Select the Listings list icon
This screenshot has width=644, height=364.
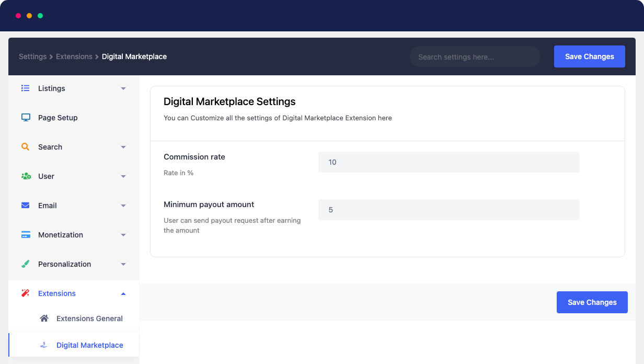tap(25, 88)
